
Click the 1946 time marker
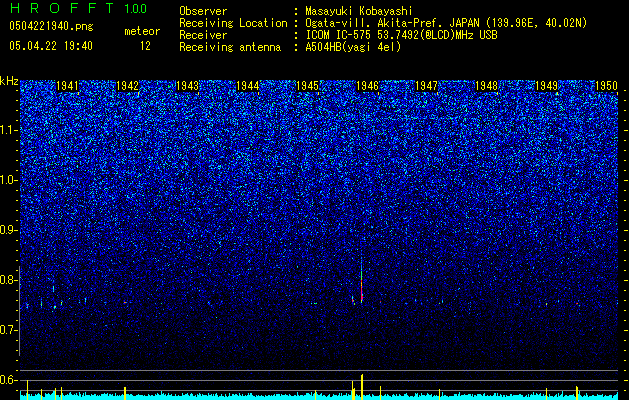click(x=367, y=86)
